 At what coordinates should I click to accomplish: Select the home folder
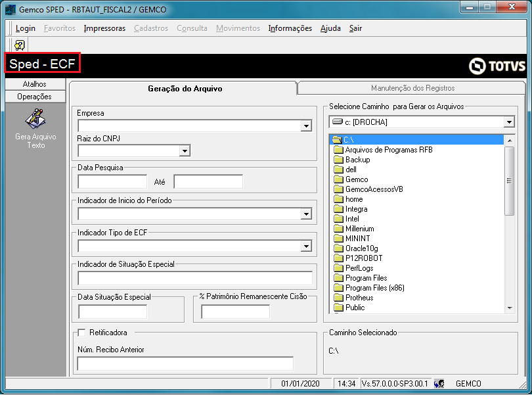pyautogui.click(x=349, y=199)
